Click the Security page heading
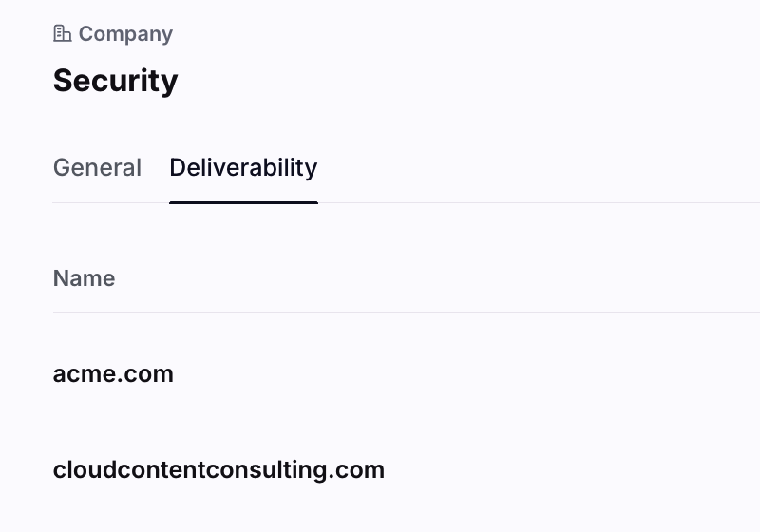 pos(115,81)
